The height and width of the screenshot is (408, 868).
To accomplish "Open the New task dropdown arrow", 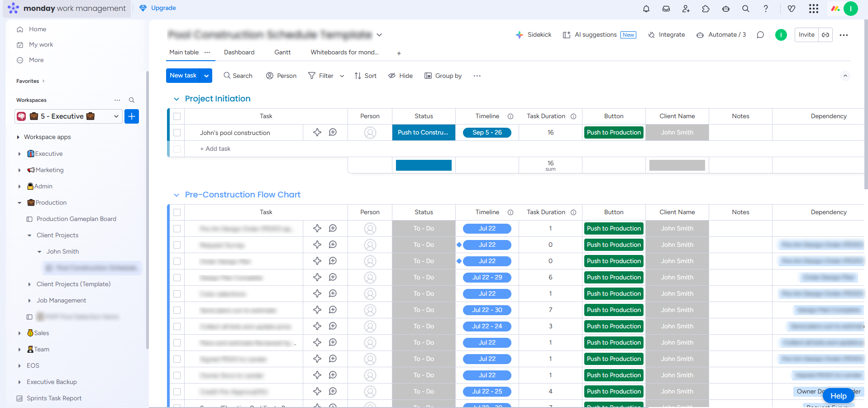I will pos(206,76).
